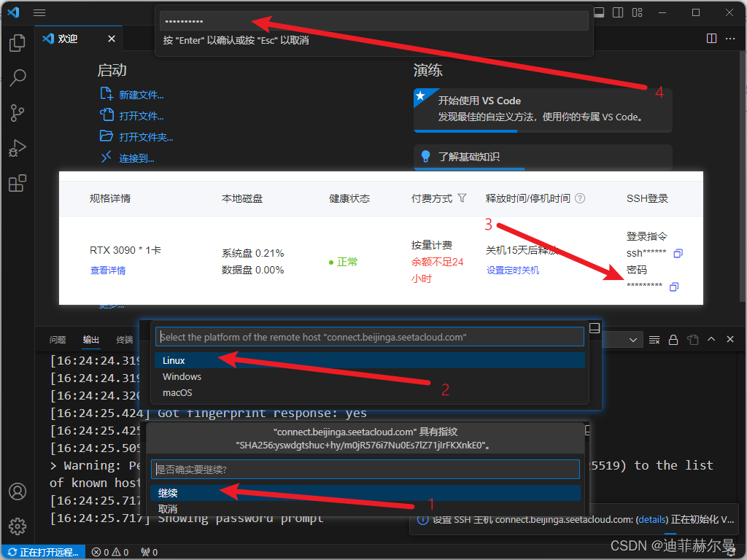
Task: Choose 取消 in fingerprint prompt
Action: click(x=365, y=508)
